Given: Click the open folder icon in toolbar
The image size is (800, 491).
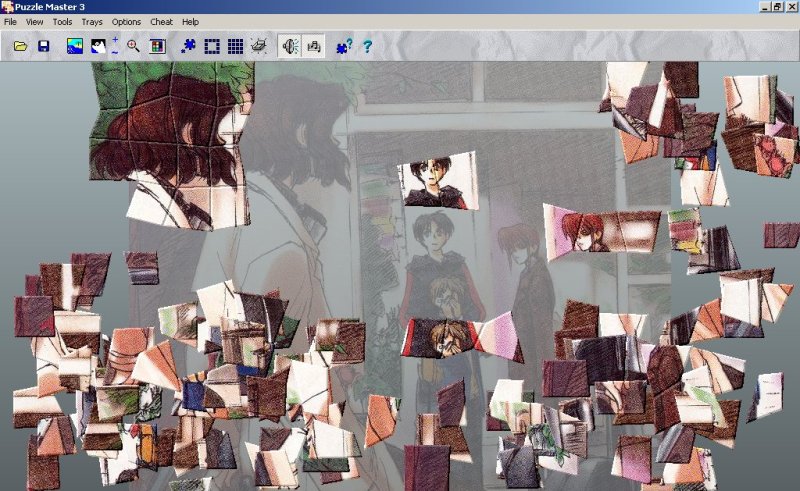Looking at the screenshot, I should click(20, 46).
